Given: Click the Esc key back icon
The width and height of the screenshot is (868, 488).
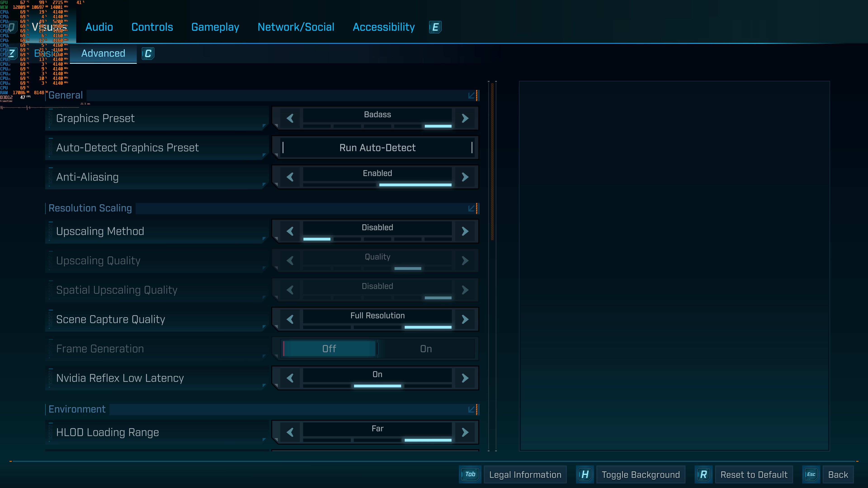Looking at the screenshot, I should pyautogui.click(x=811, y=474).
